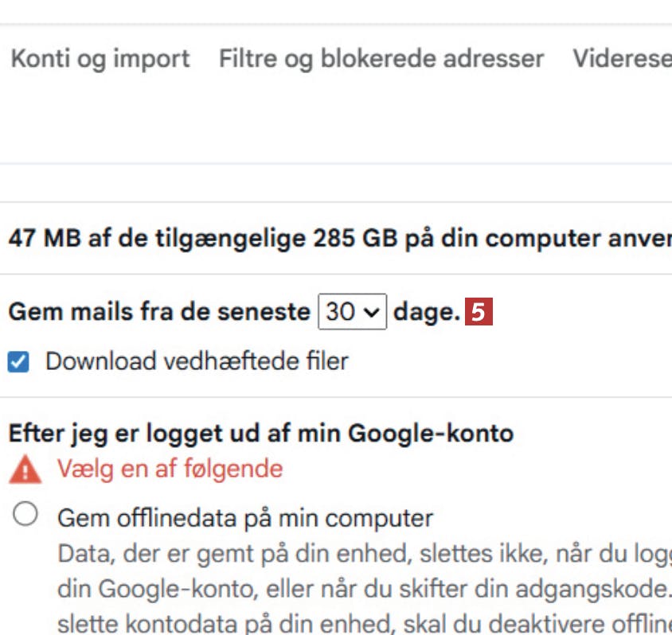Click the red number 5 badge

point(479,312)
